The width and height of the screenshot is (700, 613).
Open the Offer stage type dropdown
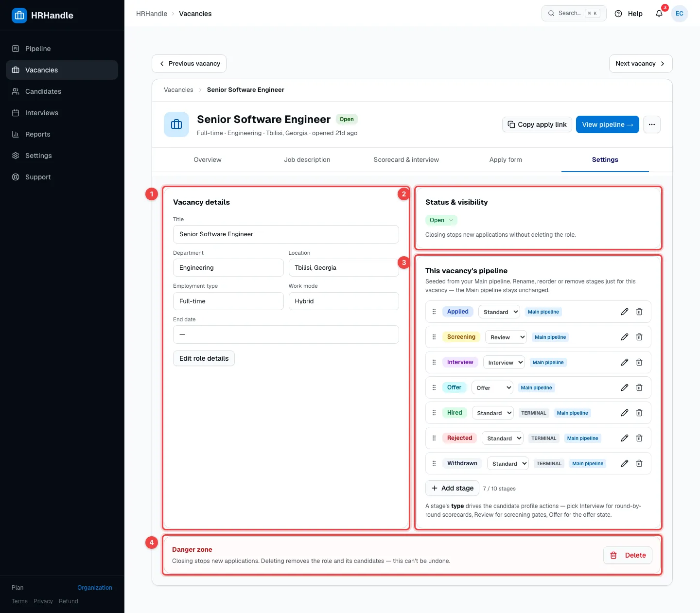tap(492, 387)
